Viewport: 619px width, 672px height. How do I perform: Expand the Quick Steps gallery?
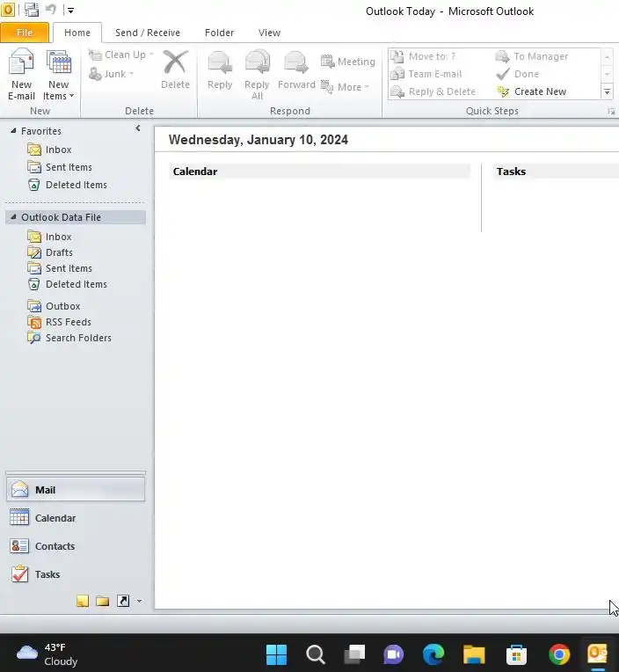point(607,91)
